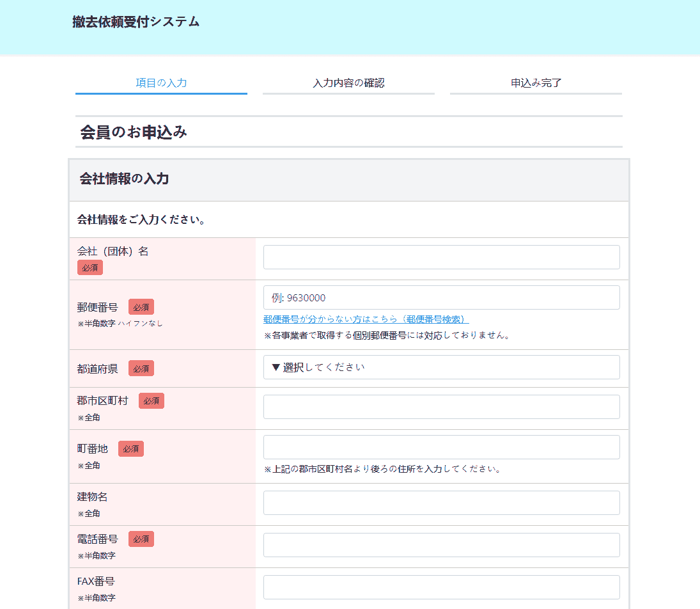Image resolution: width=700 pixels, height=609 pixels.
Task: Click the 郵便番号 input field
Action: tap(441, 297)
